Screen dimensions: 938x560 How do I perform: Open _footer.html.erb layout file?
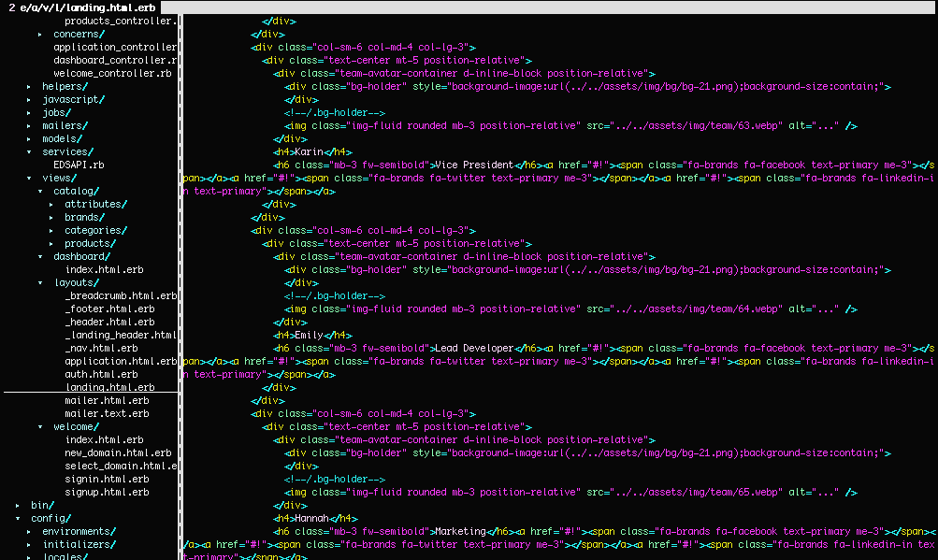click(109, 309)
